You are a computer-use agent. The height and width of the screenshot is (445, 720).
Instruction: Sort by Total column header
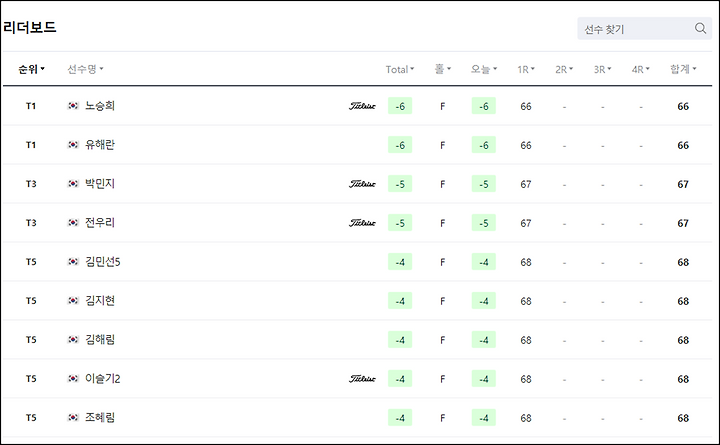tap(399, 69)
